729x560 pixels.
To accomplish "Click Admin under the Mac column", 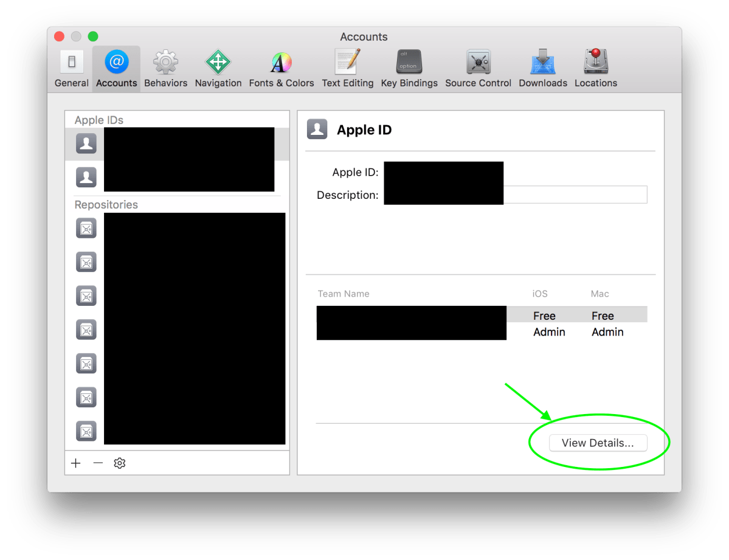I will [x=607, y=332].
